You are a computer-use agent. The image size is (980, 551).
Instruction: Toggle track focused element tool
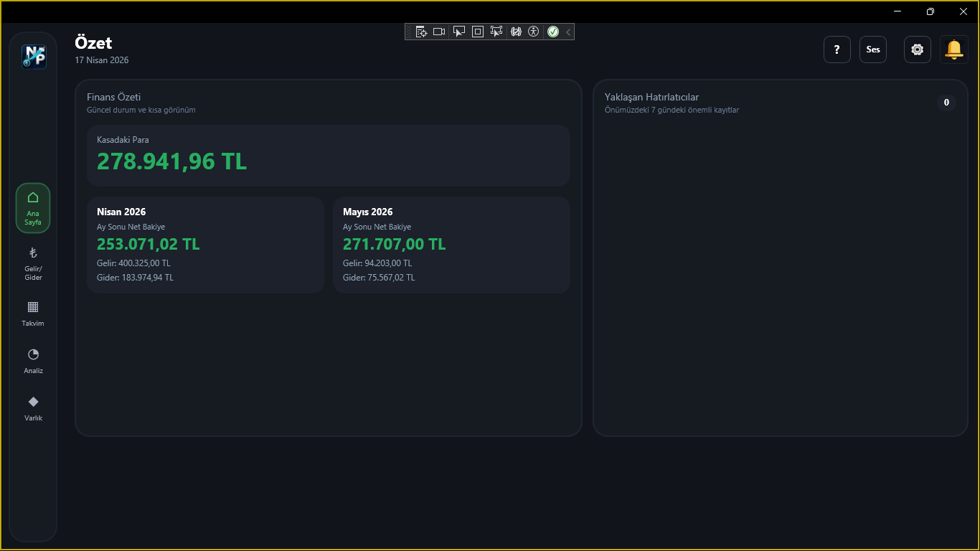pyautogui.click(x=496, y=32)
